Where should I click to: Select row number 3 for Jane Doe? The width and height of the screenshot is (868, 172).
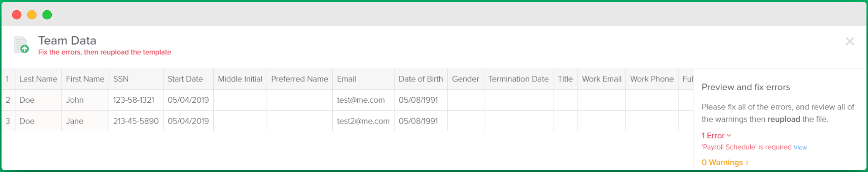(x=8, y=121)
